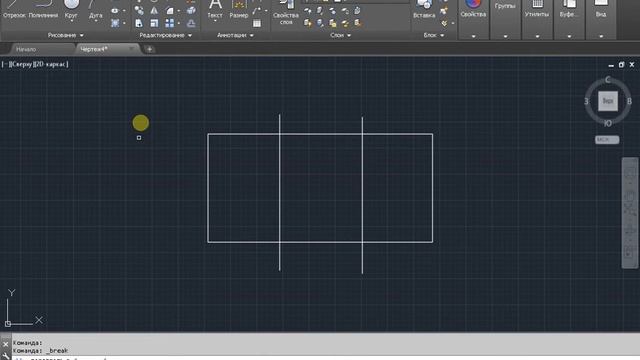Expand the Редактирование panel
The image size is (640, 360).
[x=165, y=36]
